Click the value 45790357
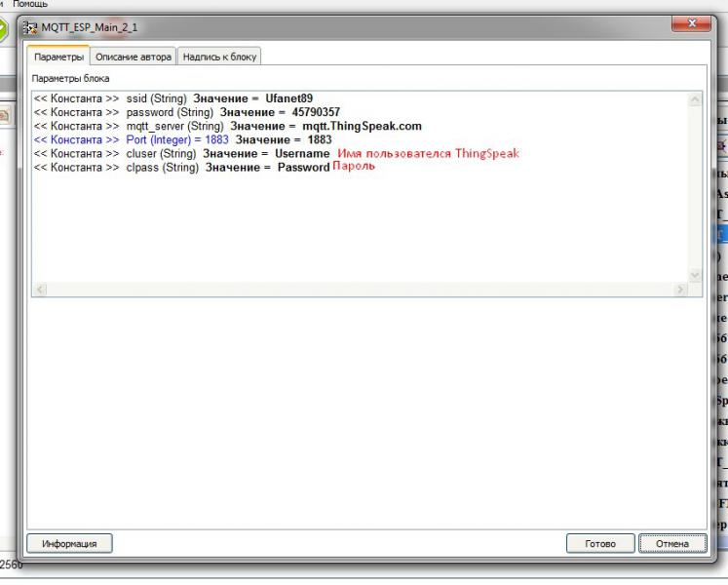 [316, 113]
